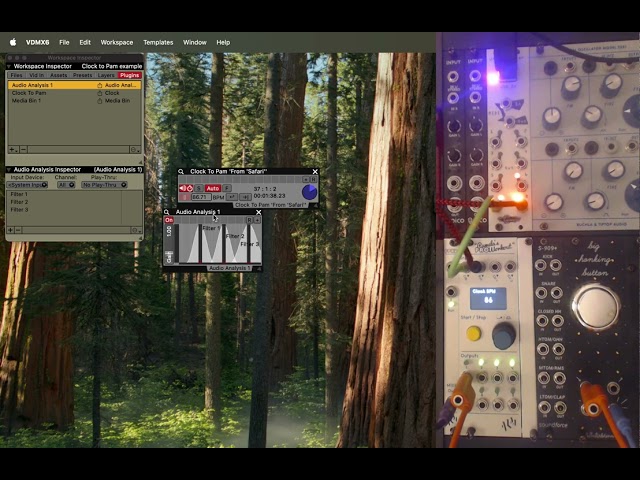Open the File menu
640x480 pixels.
64,42
